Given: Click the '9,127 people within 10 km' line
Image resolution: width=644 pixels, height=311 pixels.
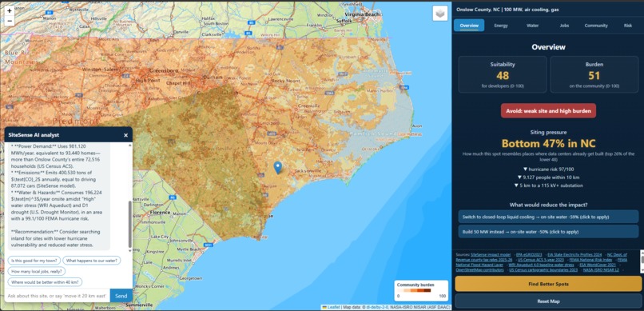Looking at the screenshot, I should pyautogui.click(x=548, y=177).
